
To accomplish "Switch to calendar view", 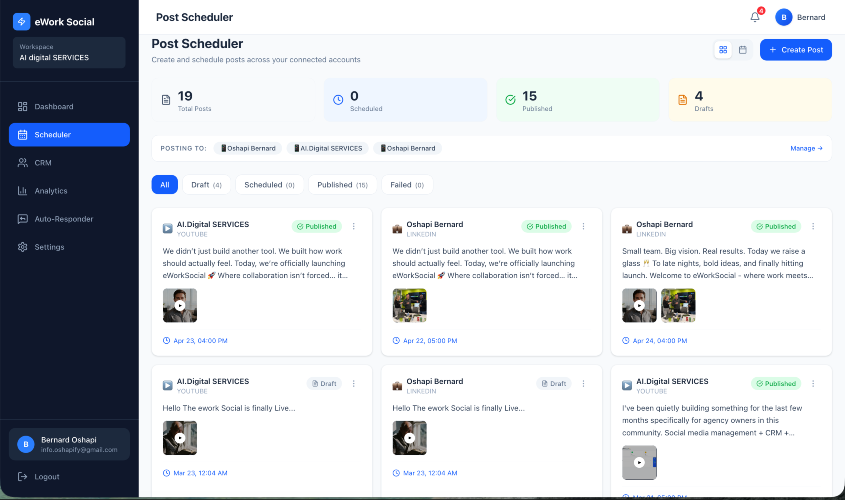I will (x=743, y=50).
